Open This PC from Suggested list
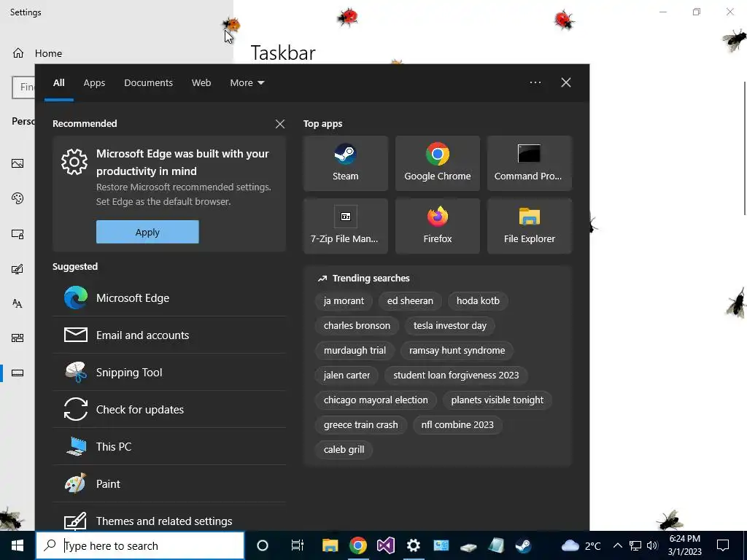 tap(169, 446)
